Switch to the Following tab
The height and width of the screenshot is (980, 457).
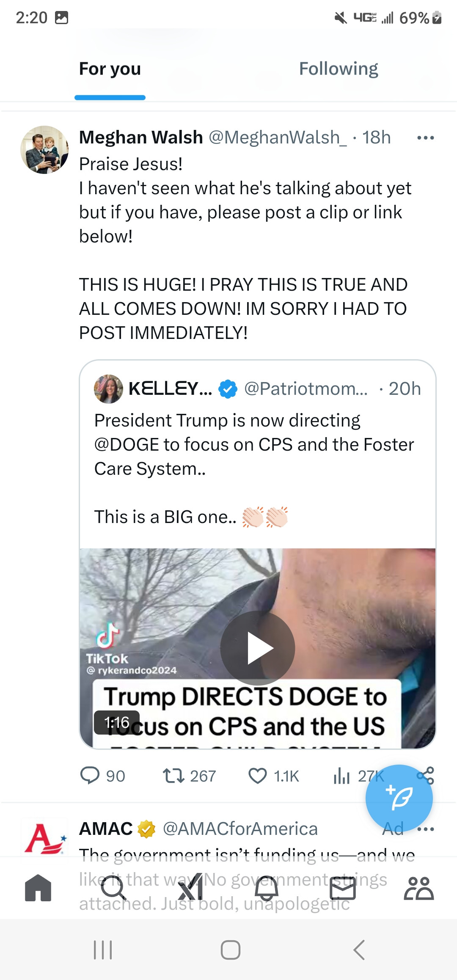[x=339, y=69]
